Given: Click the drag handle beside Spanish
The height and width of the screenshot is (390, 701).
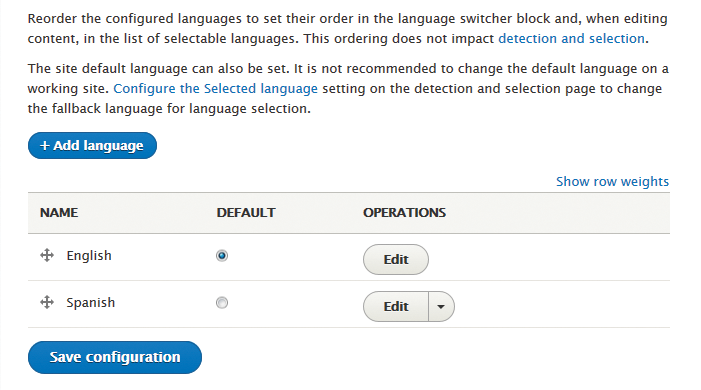Looking at the screenshot, I should pos(47,302).
